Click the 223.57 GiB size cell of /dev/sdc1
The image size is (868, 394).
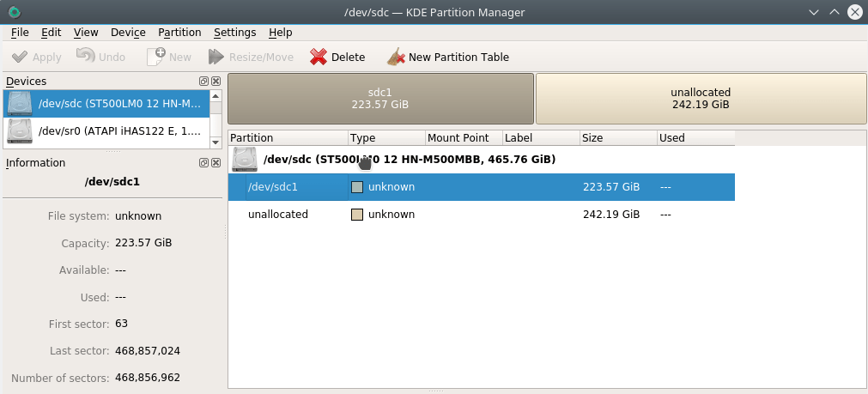click(x=611, y=187)
